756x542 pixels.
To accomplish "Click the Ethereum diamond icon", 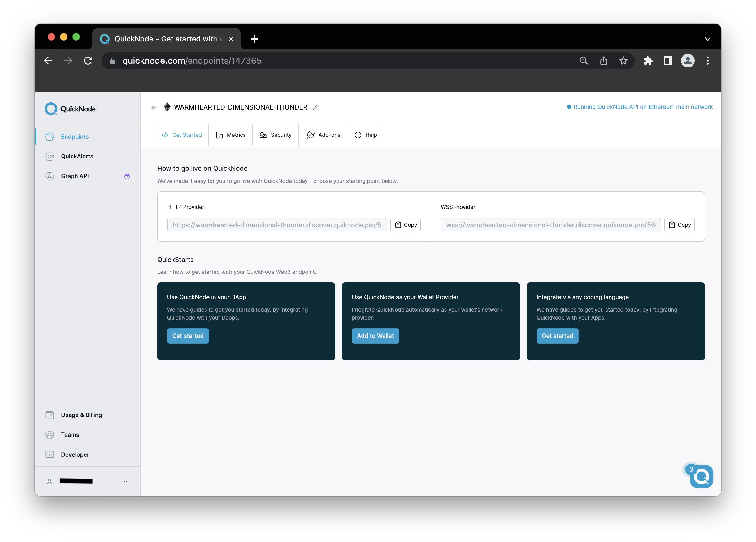I will coord(167,107).
